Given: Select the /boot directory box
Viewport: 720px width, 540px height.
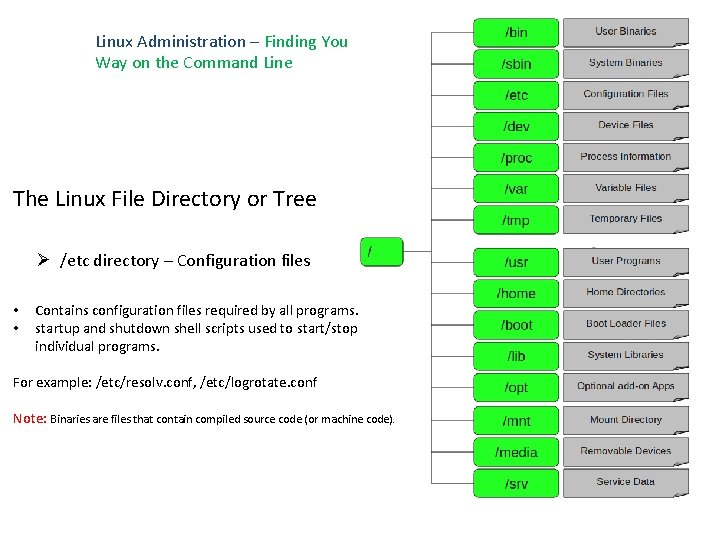Looking at the screenshot, I should [516, 325].
